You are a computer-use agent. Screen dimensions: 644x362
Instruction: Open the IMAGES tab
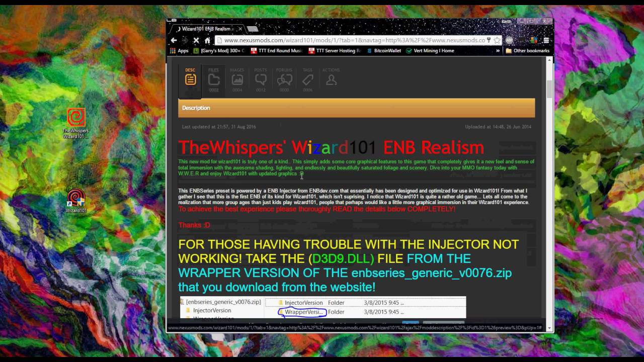pyautogui.click(x=237, y=79)
